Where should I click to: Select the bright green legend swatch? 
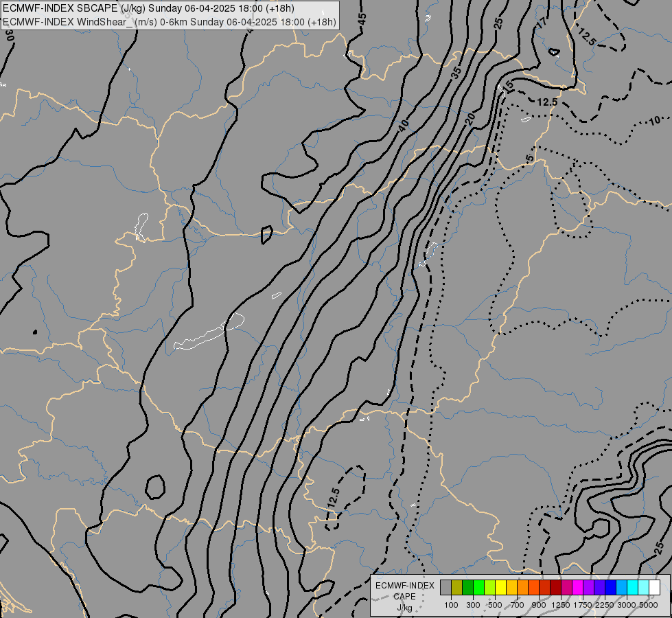click(x=478, y=587)
